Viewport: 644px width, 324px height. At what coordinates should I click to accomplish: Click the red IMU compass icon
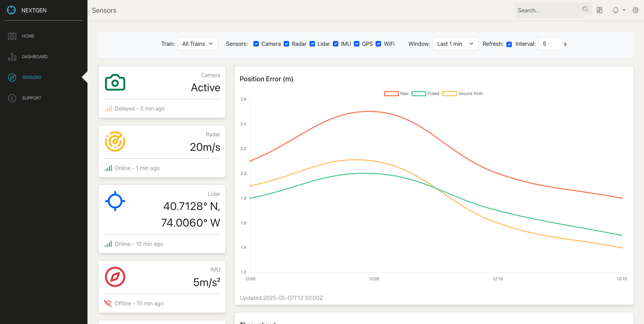pos(115,277)
